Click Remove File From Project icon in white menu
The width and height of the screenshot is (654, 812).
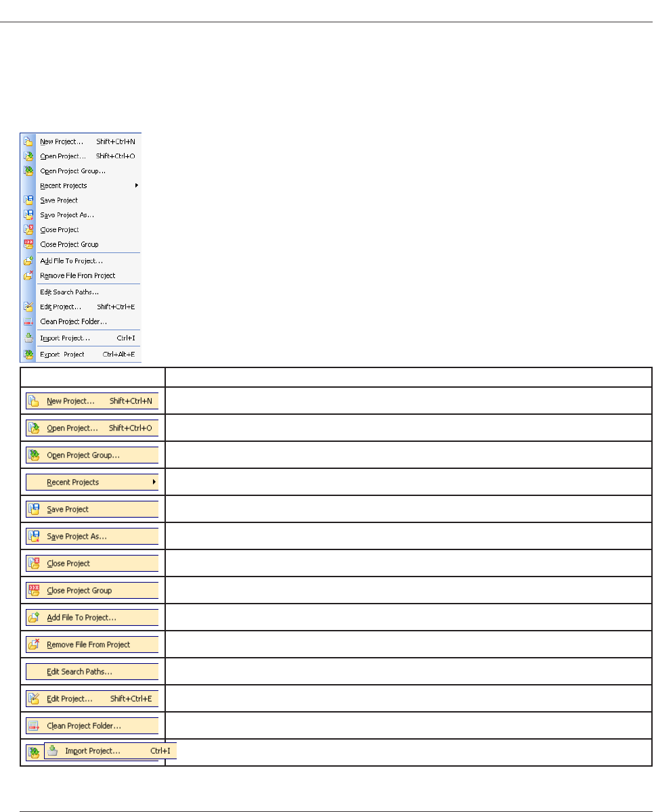[x=28, y=275]
